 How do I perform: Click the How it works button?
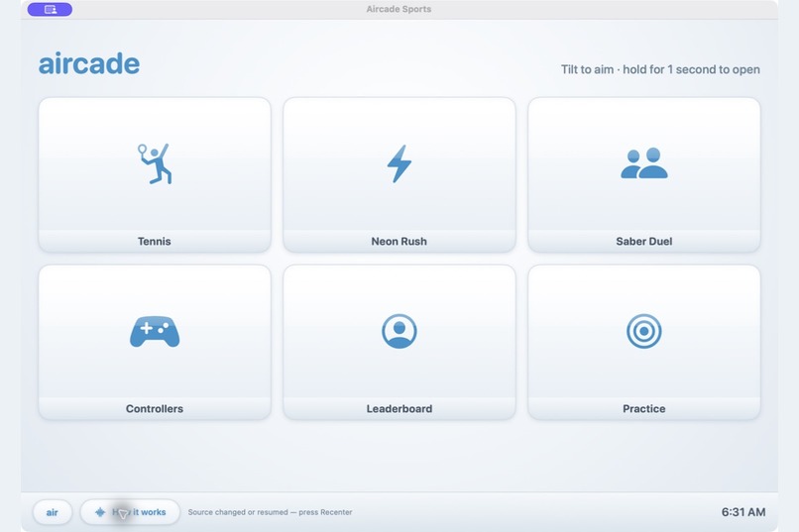click(130, 512)
